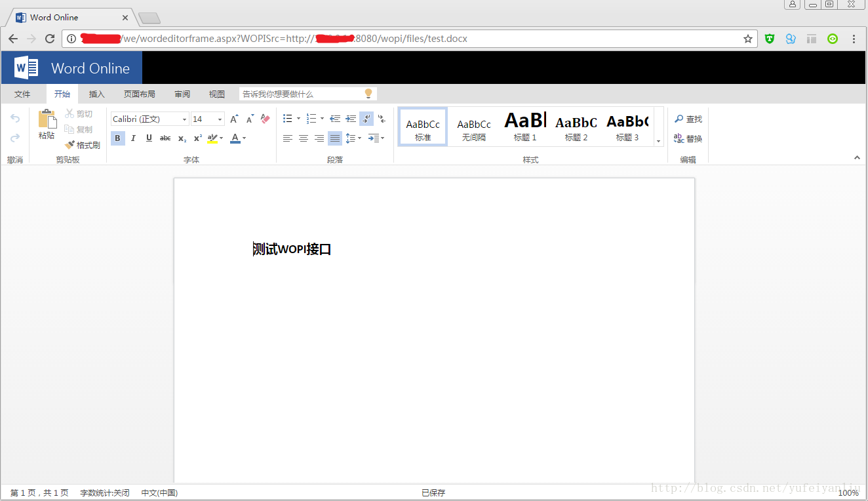Grow the font size
The width and height of the screenshot is (868, 501).
(x=234, y=119)
